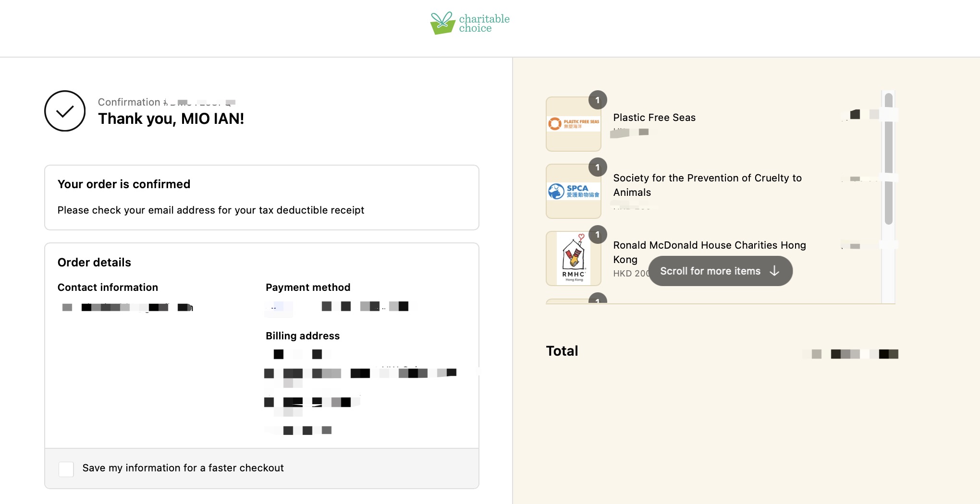The width and height of the screenshot is (980, 504).
Task: Click the Order details heading
Action: click(94, 263)
